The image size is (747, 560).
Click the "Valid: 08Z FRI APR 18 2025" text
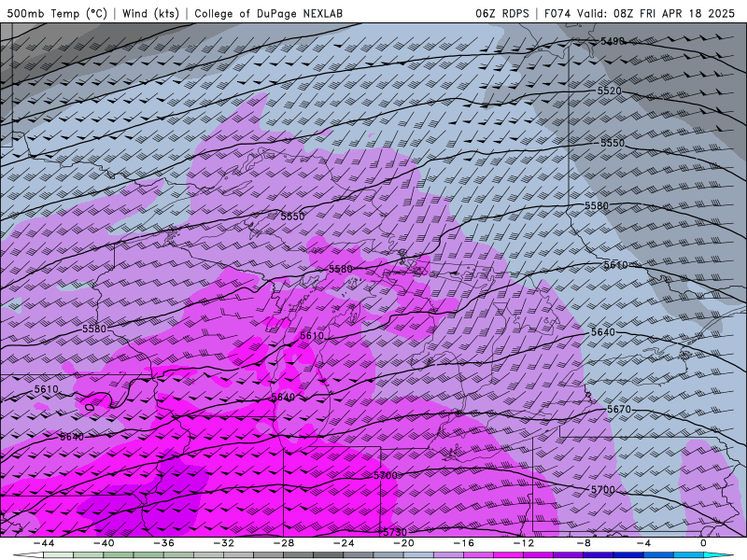click(656, 13)
